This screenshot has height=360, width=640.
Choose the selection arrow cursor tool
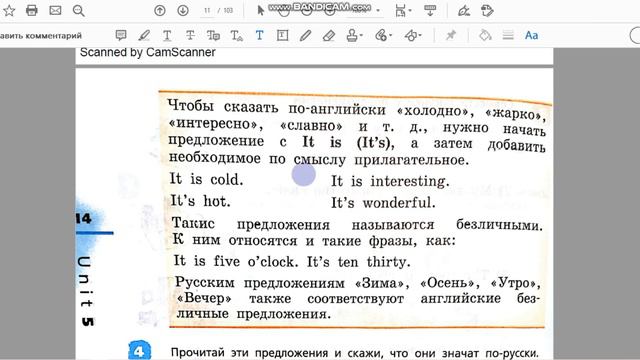[x=260, y=11]
